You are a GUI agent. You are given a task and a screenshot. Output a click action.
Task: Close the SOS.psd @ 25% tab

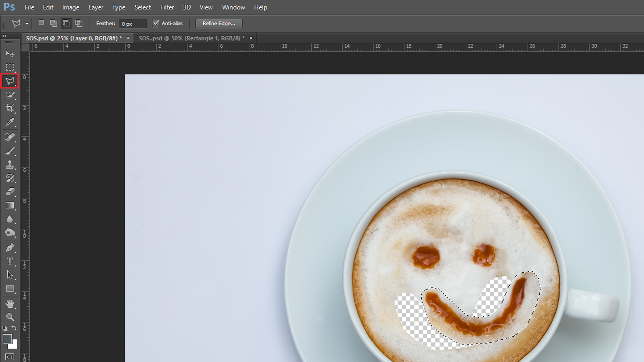click(128, 38)
